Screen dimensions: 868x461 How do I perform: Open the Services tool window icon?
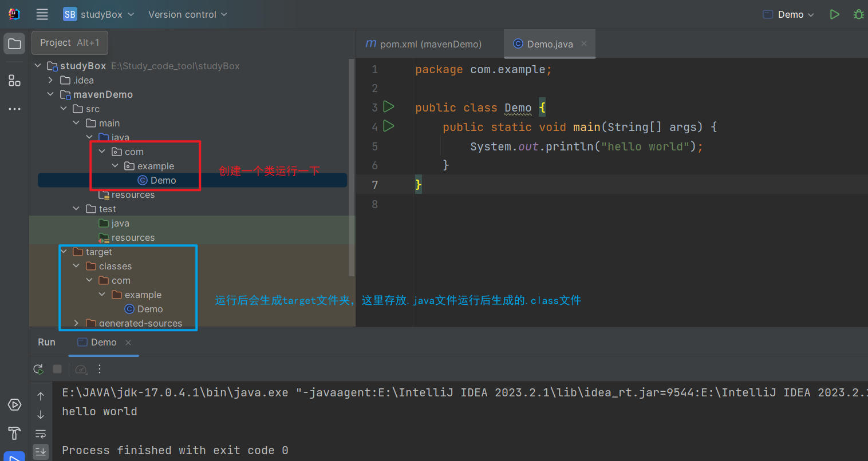14,405
